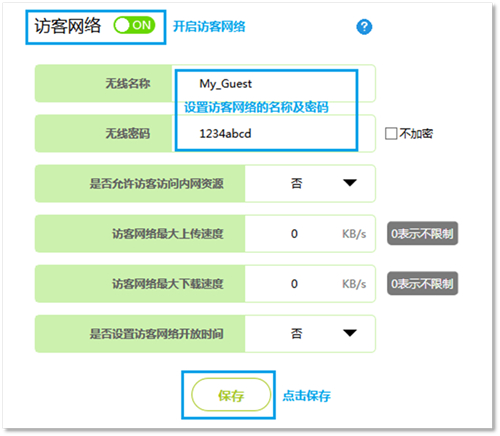Open the 是否设置访客网络开放时间 dropdown arrow
The height and width of the screenshot is (436, 500).
[x=350, y=333]
